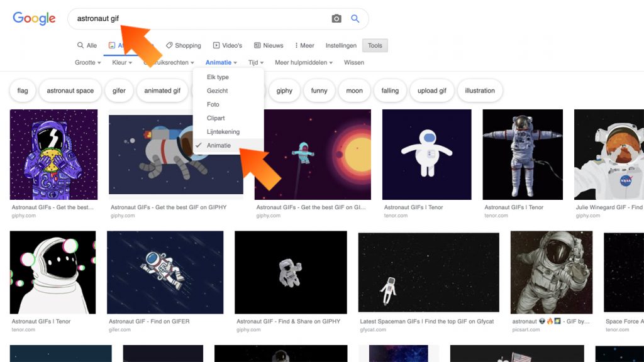Choose Foto image type

(x=228, y=104)
